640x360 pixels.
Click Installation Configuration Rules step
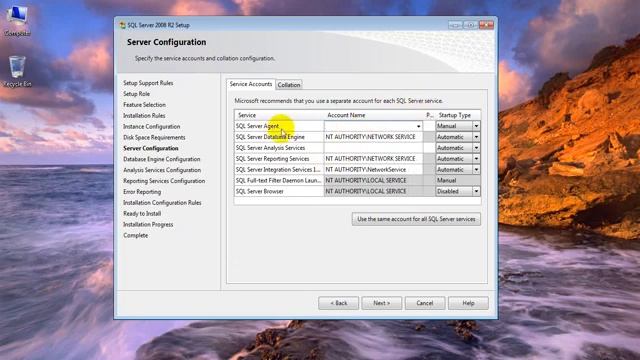tap(162, 202)
